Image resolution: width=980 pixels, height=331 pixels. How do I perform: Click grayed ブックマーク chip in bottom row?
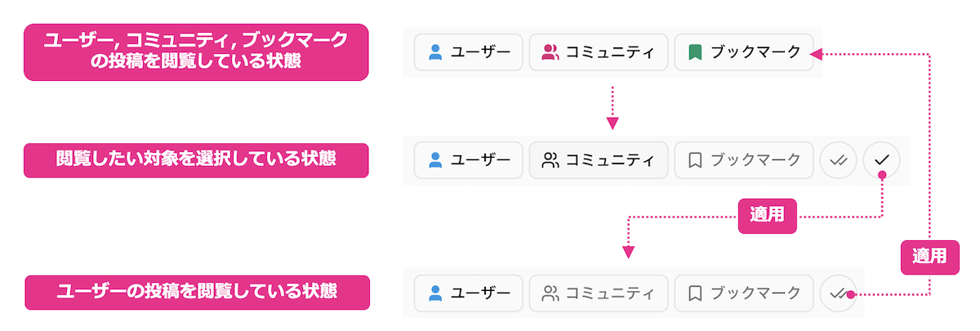click(x=743, y=293)
